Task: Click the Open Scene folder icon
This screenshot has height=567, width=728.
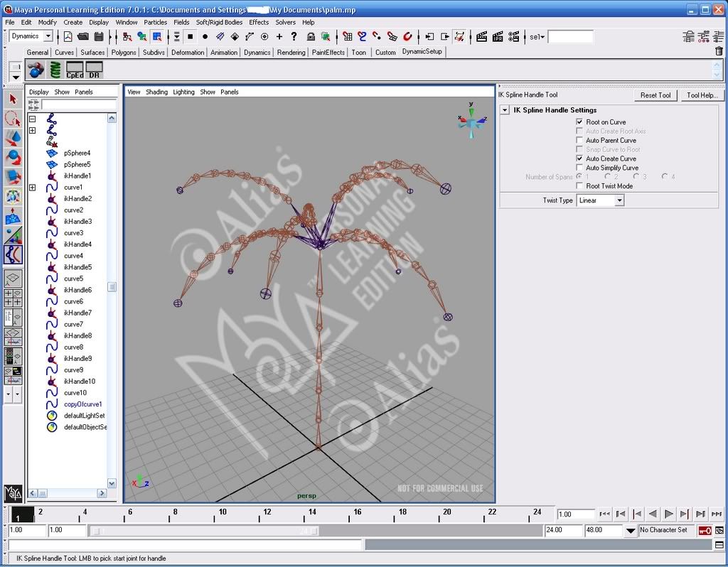Action: pyautogui.click(x=83, y=37)
